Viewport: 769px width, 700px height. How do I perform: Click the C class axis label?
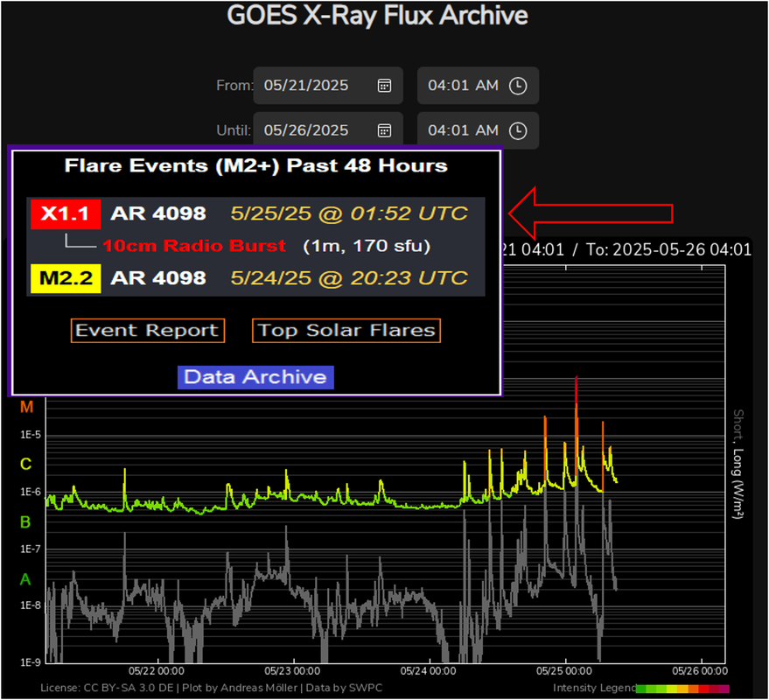coord(26,464)
